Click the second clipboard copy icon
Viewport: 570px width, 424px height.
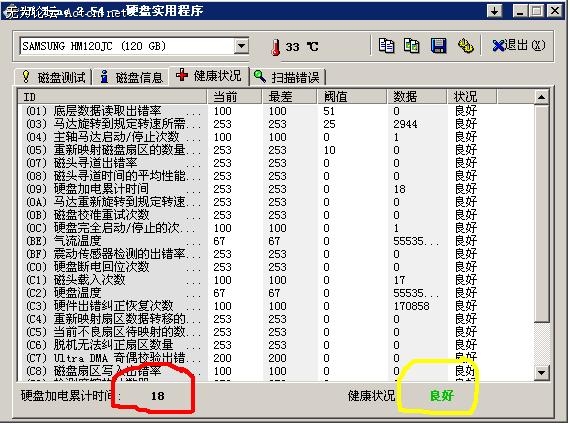point(412,46)
